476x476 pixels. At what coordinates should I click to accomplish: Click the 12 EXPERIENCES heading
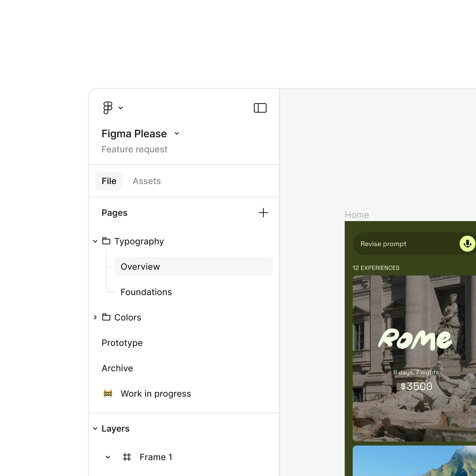[x=376, y=268]
